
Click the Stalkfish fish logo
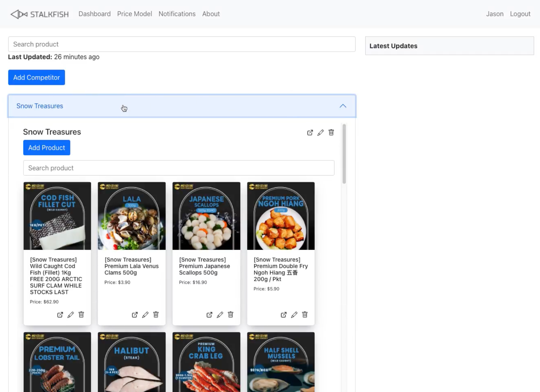(x=19, y=14)
